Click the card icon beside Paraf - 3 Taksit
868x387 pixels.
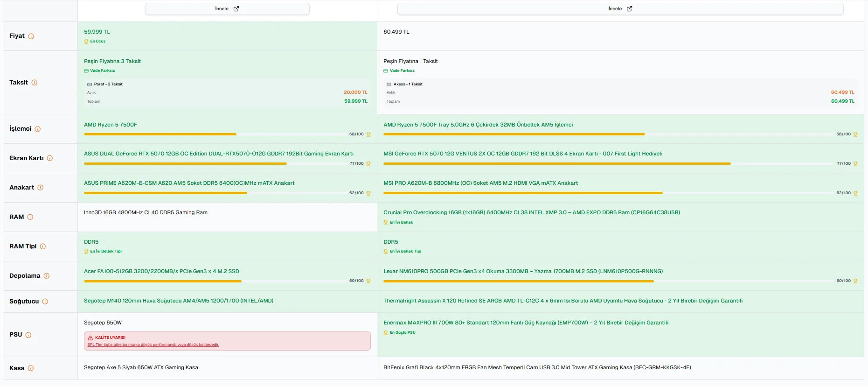tap(90, 84)
